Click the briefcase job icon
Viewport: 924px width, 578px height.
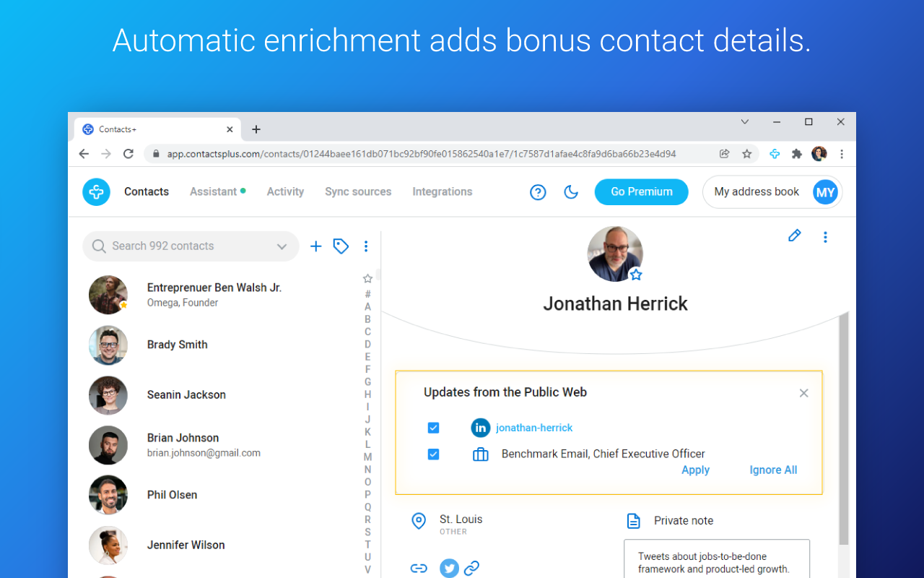coord(481,454)
